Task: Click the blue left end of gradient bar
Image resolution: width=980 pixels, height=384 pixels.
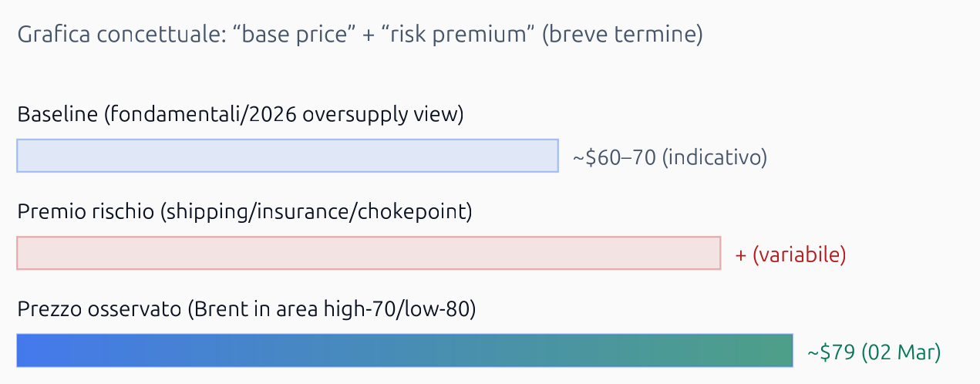Action: coord(31,351)
